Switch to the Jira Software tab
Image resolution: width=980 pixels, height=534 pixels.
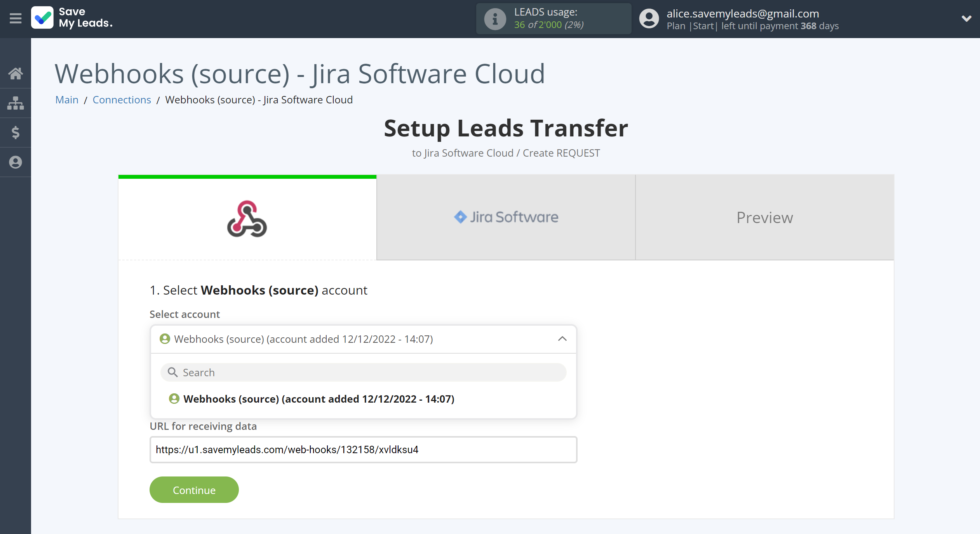(x=506, y=217)
